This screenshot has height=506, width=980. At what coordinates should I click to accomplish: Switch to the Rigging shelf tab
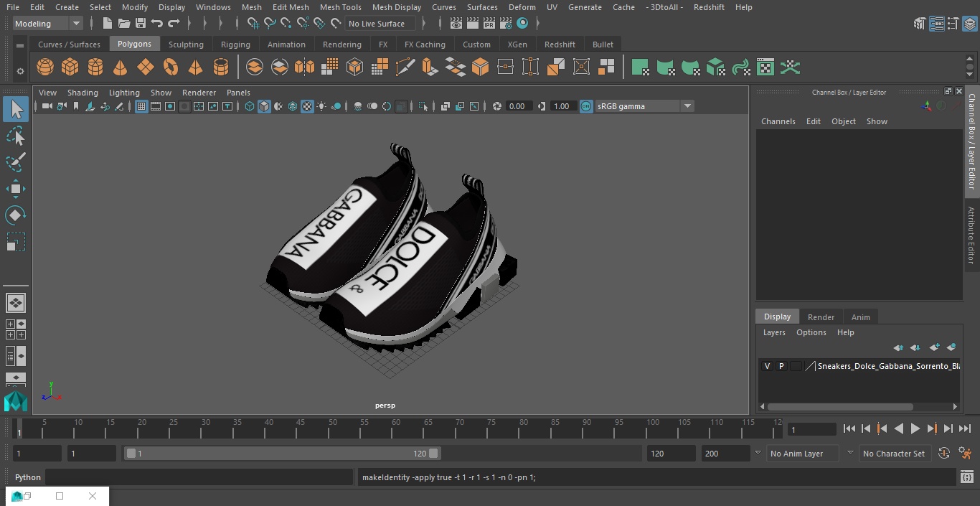point(235,44)
